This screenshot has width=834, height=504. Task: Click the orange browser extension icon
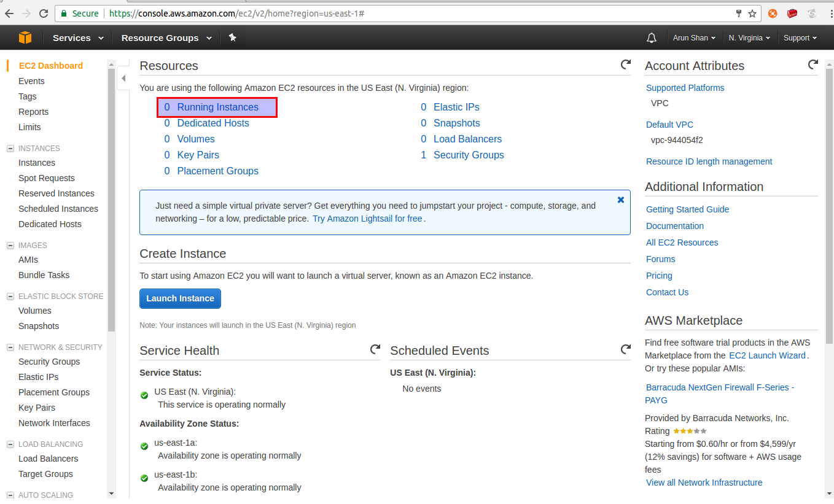point(773,13)
